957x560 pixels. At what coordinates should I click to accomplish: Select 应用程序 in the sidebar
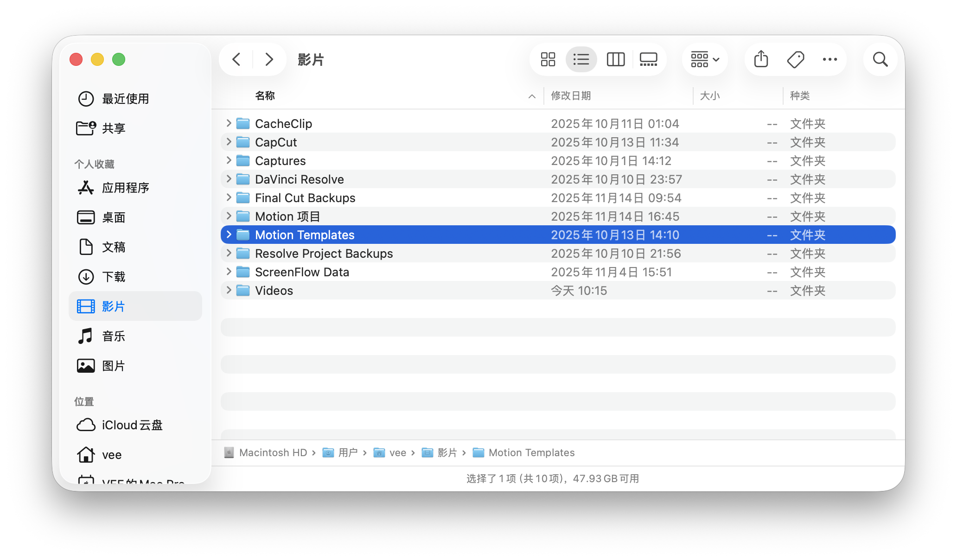(x=125, y=188)
